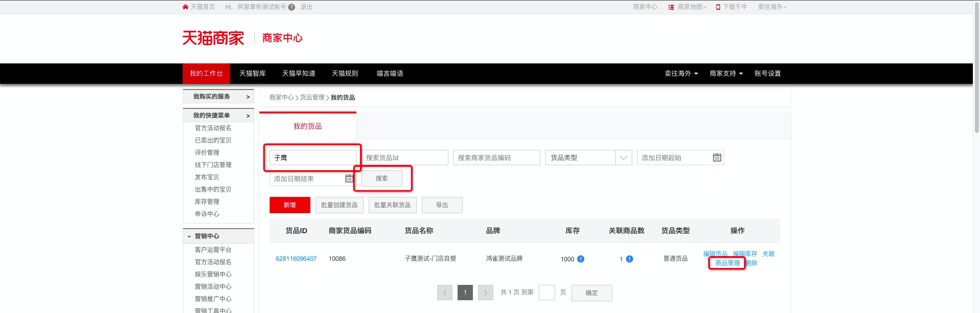Click 关联 link in operations

coord(769,254)
